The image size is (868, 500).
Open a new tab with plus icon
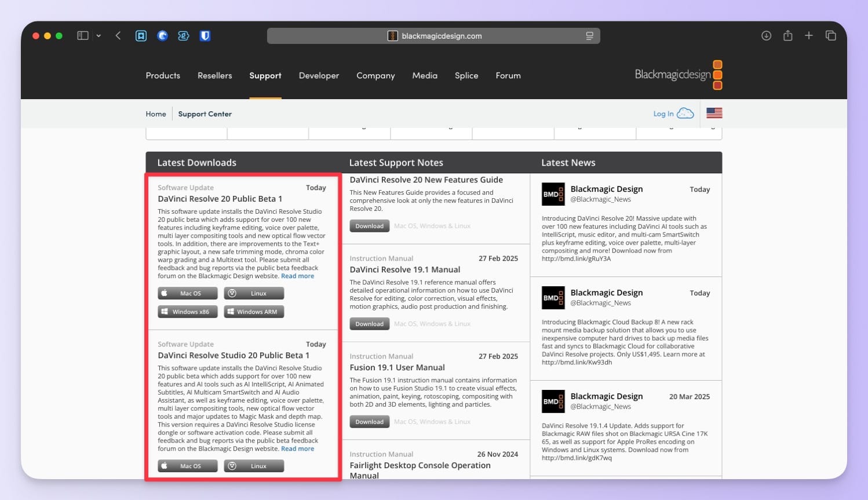pos(809,36)
